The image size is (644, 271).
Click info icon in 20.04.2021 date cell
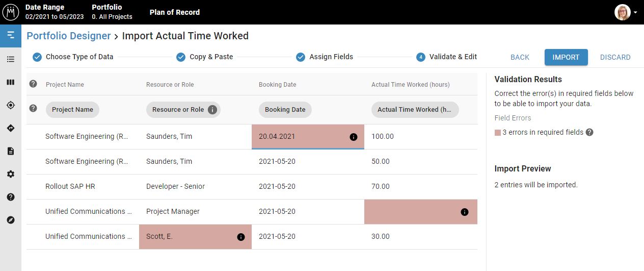click(x=354, y=137)
